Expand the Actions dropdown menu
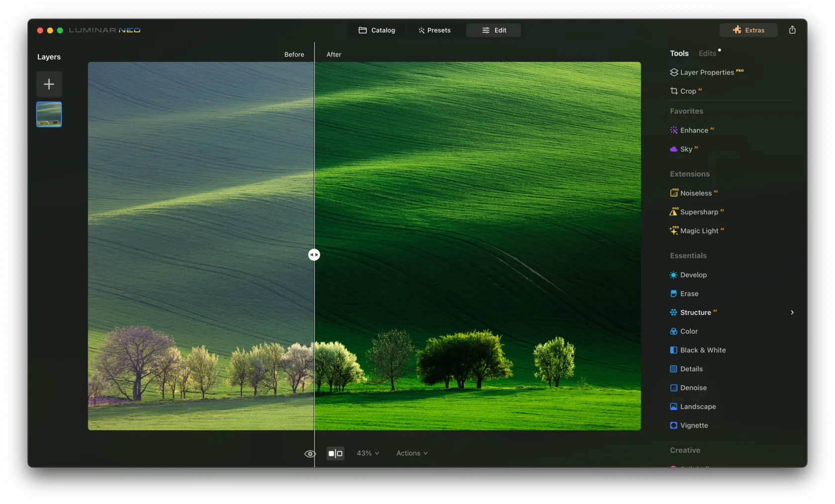This screenshot has height=504, width=835. (x=412, y=453)
